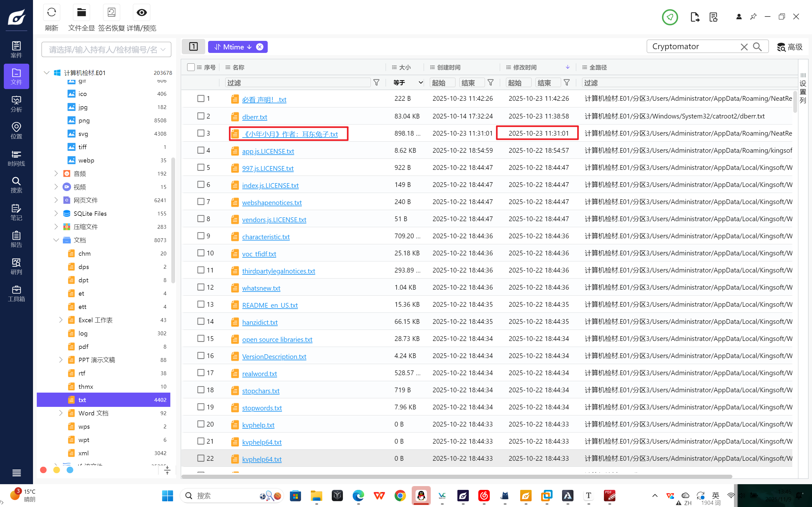Screen dimensions: 812x507
Task: Open the 时间线 timeline sidebar icon
Action: click(x=16, y=157)
